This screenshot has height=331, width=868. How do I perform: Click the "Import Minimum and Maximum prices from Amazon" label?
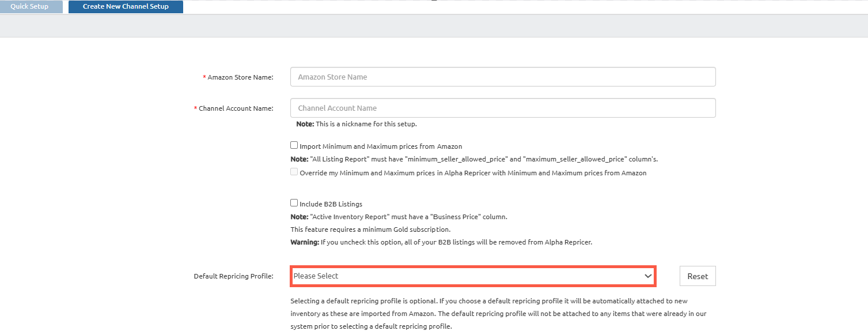tap(381, 146)
